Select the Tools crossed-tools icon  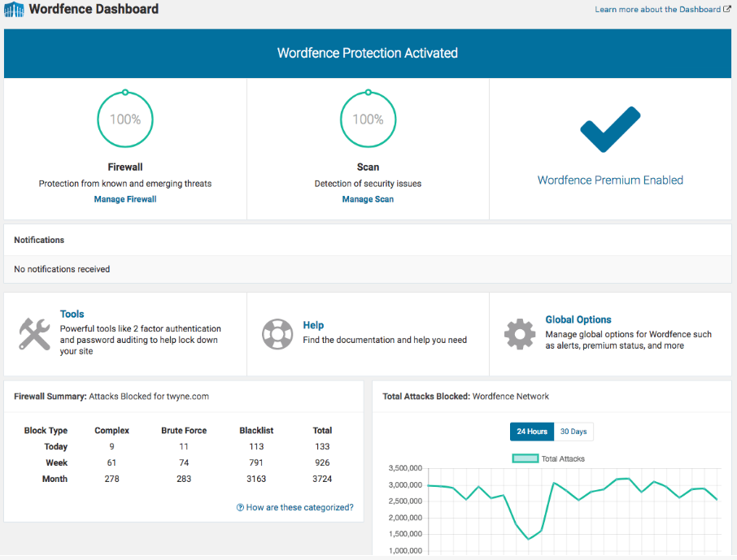(x=34, y=333)
